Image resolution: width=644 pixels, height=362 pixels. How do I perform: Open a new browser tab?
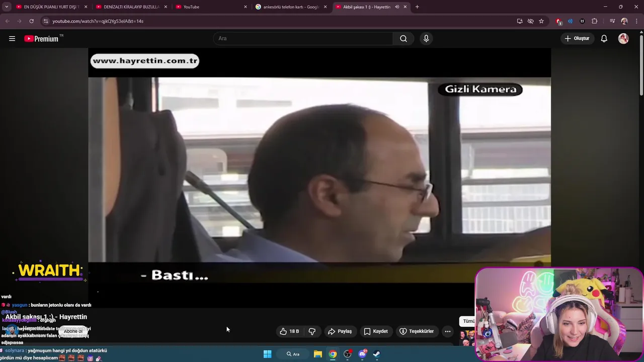tap(417, 7)
